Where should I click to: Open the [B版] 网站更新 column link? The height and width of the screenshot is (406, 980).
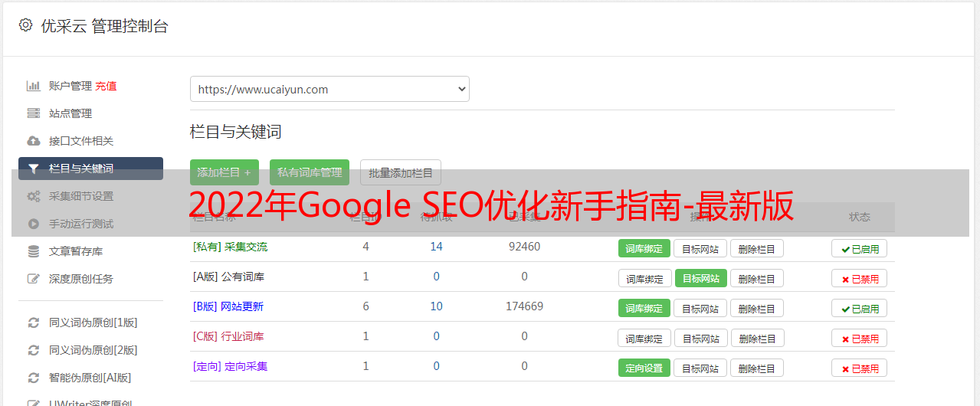click(228, 306)
